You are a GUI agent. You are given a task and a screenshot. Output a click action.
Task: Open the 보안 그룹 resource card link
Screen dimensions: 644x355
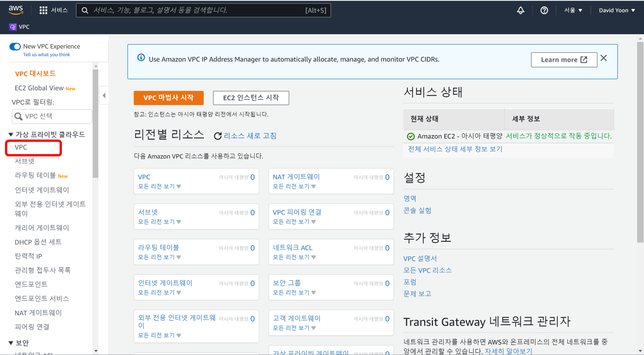click(x=287, y=283)
